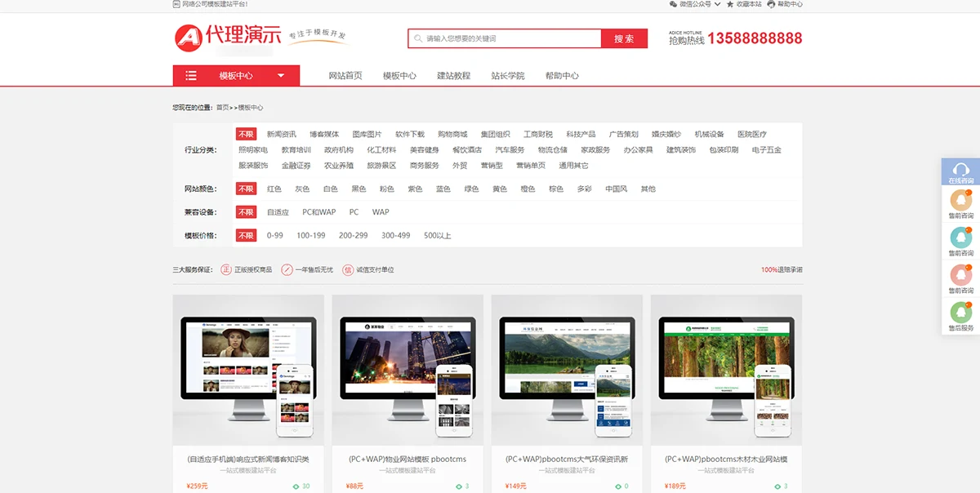Select 自适应 under 兼容设备 filter
The width and height of the screenshot is (980, 493).
pyautogui.click(x=278, y=212)
